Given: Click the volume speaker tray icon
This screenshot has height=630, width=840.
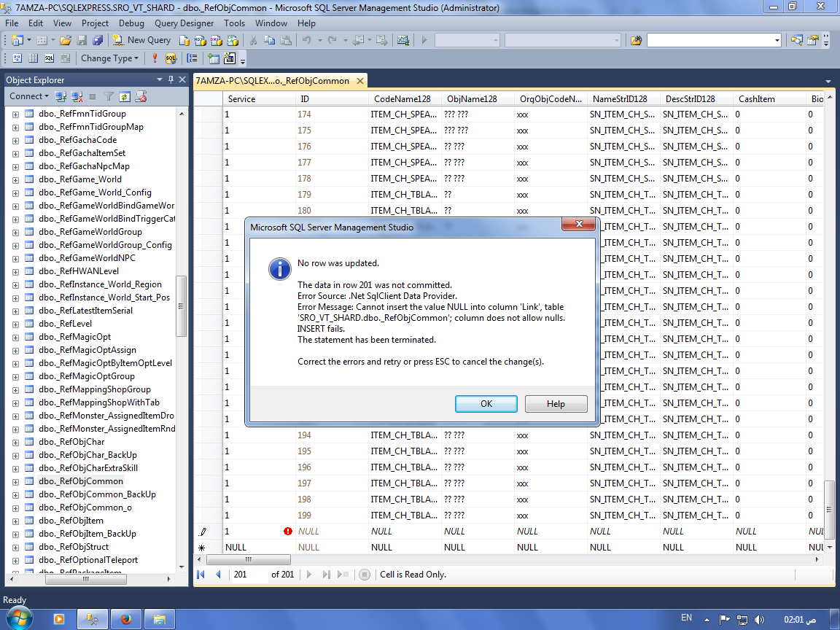Looking at the screenshot, I should pyautogui.click(x=759, y=620).
